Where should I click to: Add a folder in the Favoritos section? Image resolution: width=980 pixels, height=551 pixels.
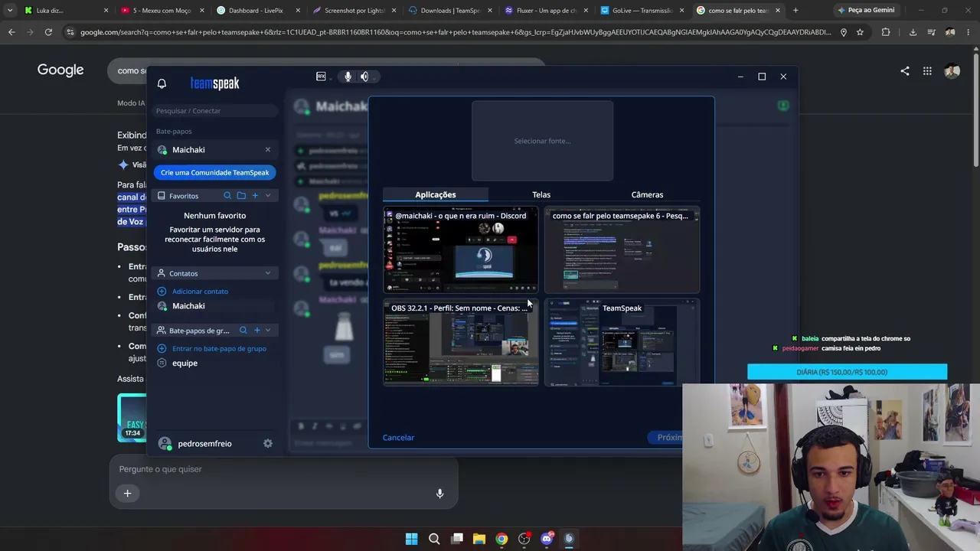[x=241, y=196]
